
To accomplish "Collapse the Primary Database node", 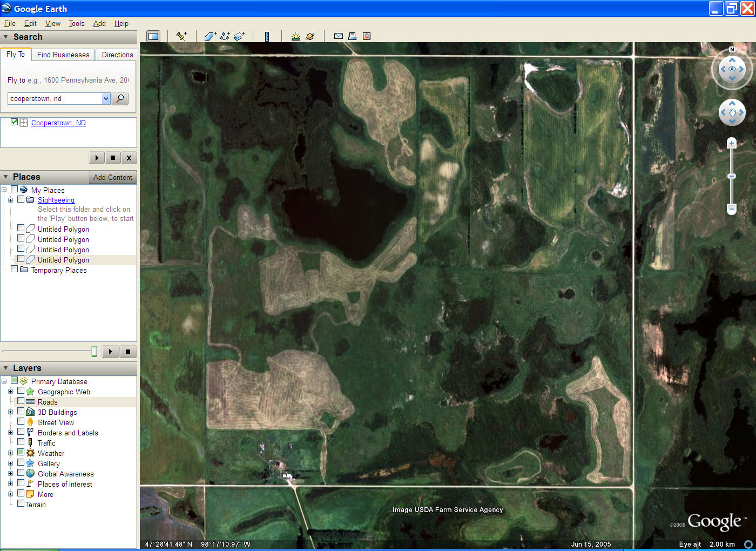I will (4, 381).
